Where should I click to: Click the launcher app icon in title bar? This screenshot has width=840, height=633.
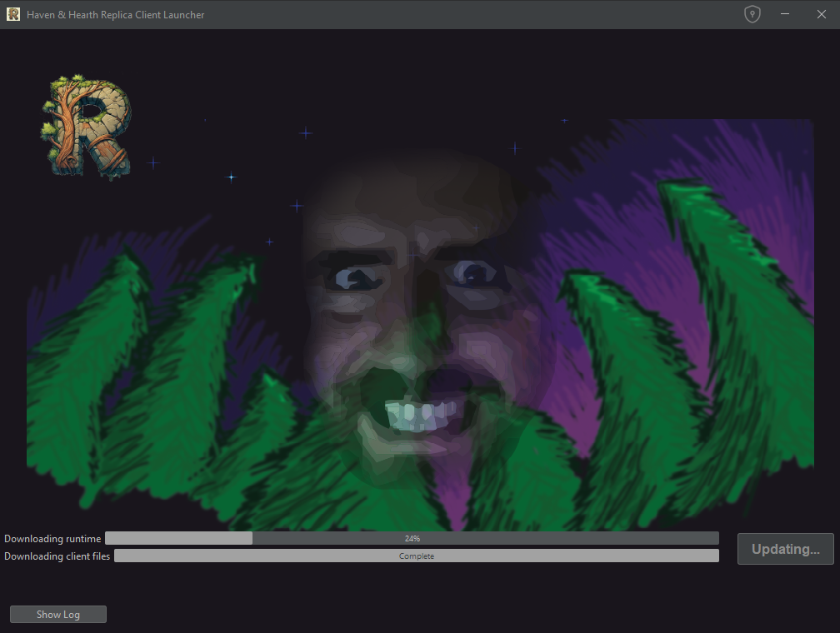[12, 14]
